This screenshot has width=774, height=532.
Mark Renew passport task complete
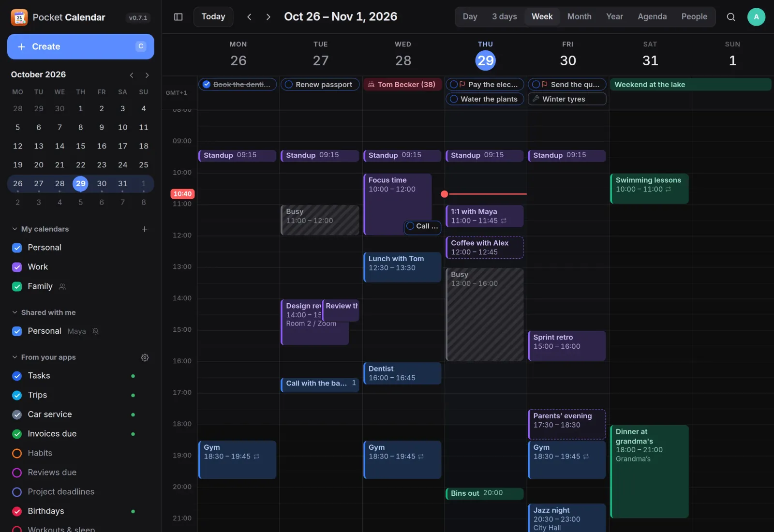[289, 85]
